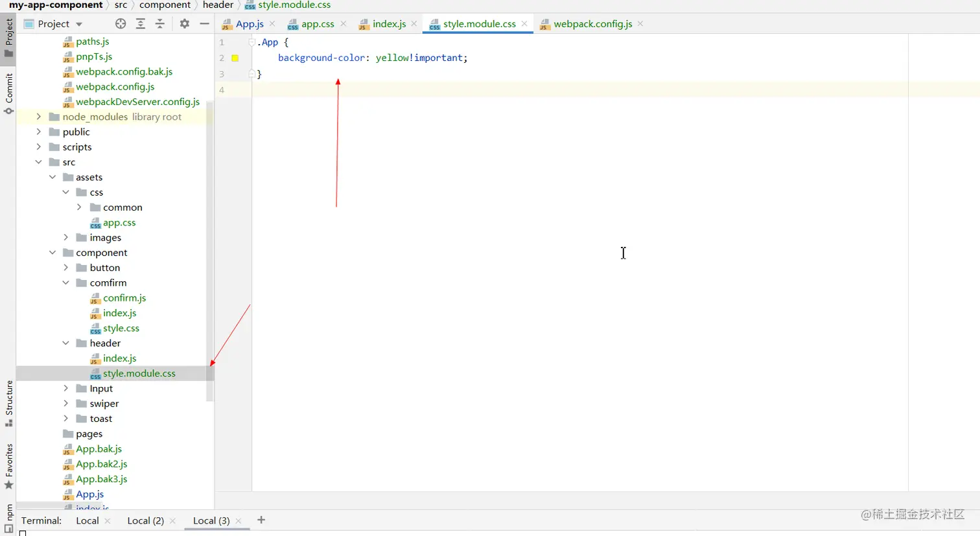The height and width of the screenshot is (536, 980).
Task: Open the npm tool window sidebar tab
Action: point(8,519)
